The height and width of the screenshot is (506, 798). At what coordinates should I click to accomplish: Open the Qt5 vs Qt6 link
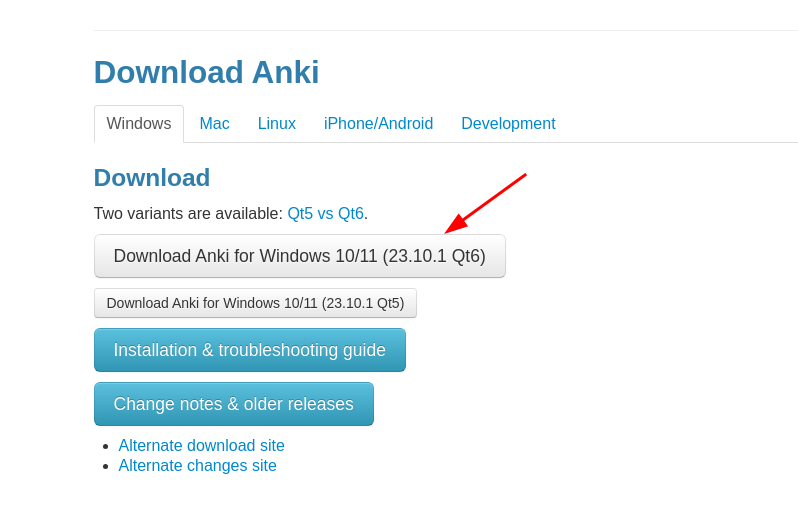325,213
